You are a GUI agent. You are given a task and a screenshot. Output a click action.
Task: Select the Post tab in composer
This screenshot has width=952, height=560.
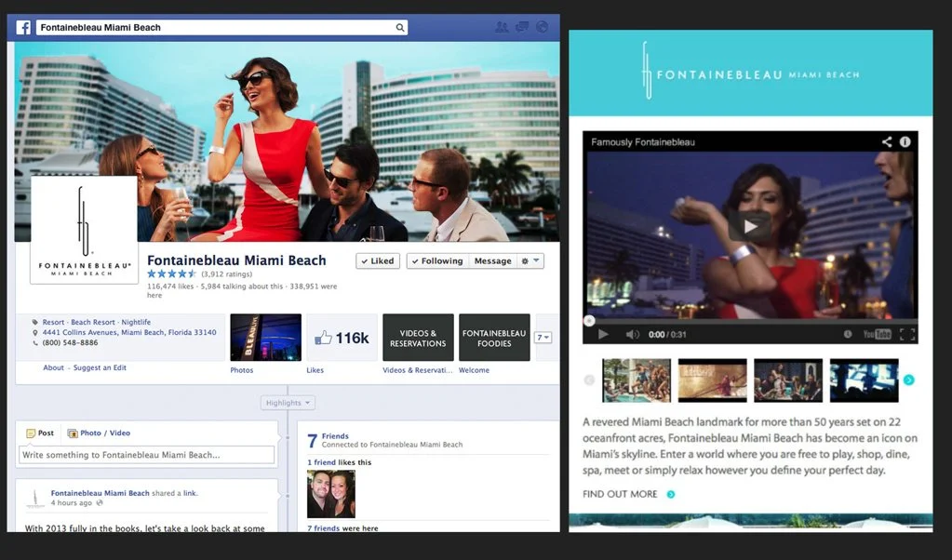[x=40, y=433]
